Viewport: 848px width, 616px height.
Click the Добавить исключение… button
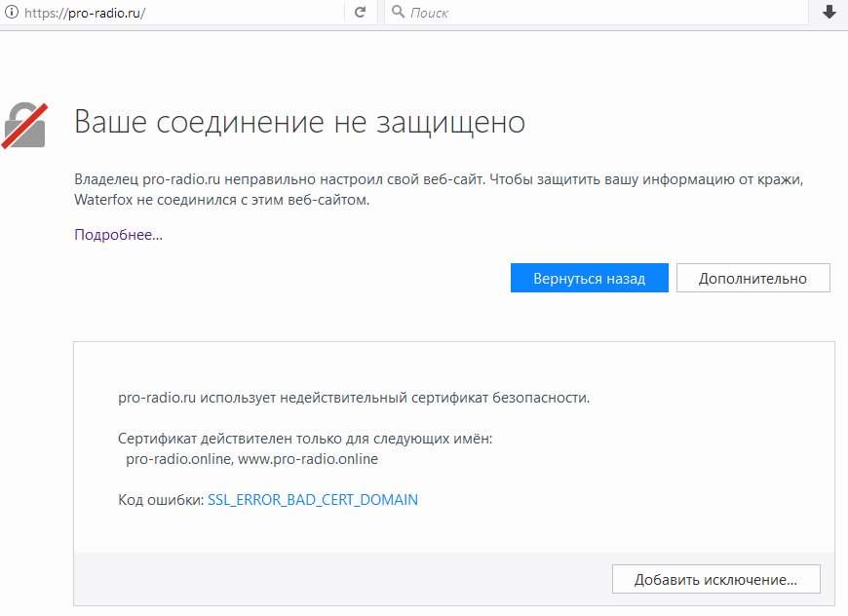click(716, 579)
